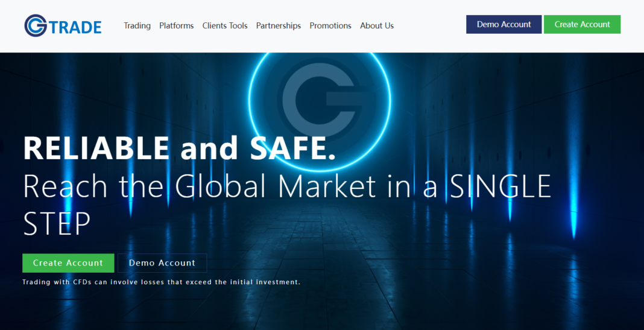Click the word 'STEP' on the last headline line
This screenshot has width=644, height=330.
click(57, 224)
